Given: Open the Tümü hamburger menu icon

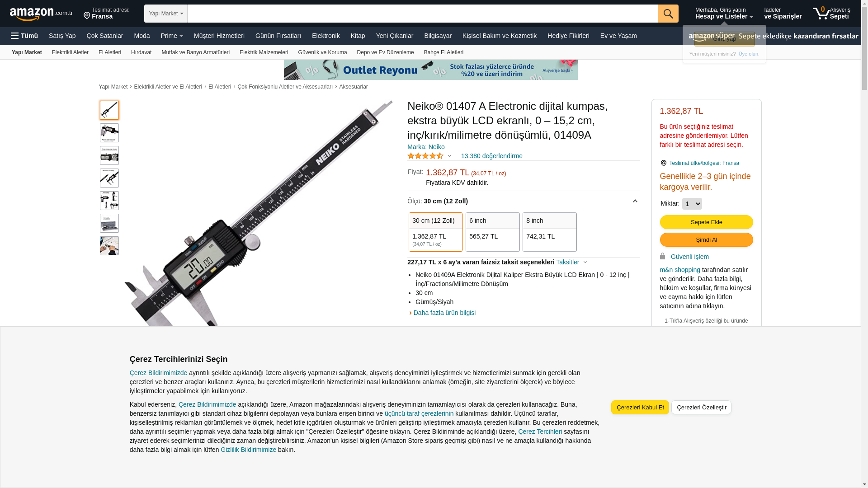Looking at the screenshot, I should 15,36.
